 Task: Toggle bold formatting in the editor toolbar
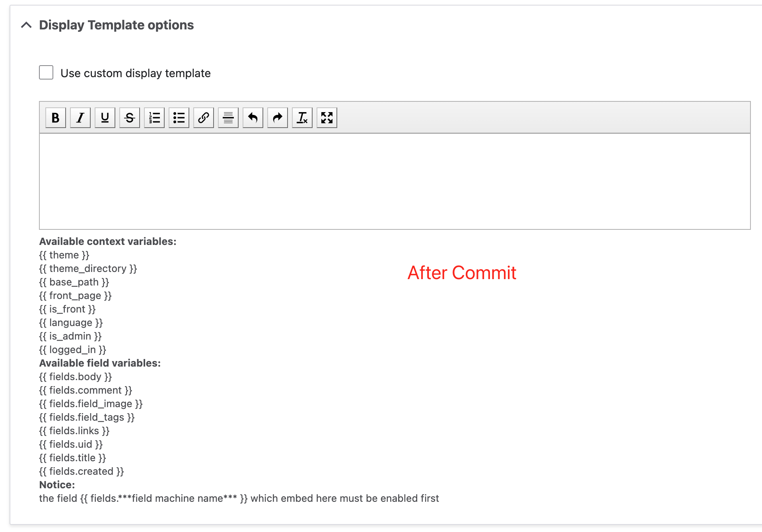[x=56, y=118]
